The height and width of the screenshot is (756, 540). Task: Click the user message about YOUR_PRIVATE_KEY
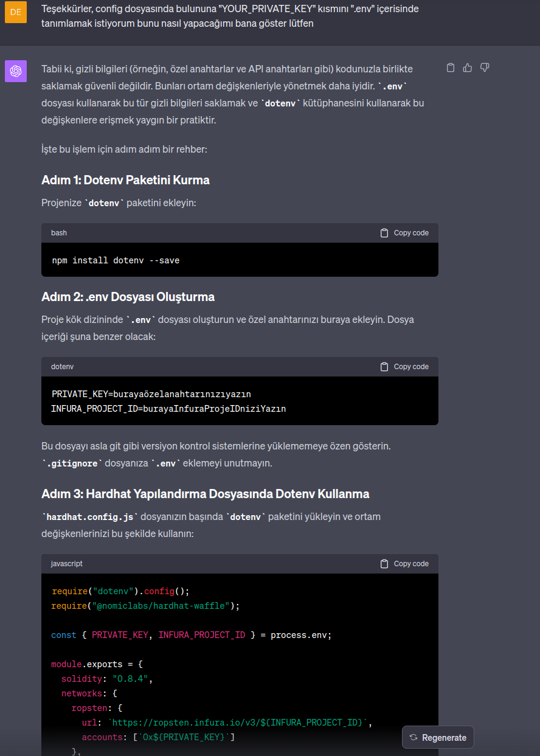pos(230,16)
